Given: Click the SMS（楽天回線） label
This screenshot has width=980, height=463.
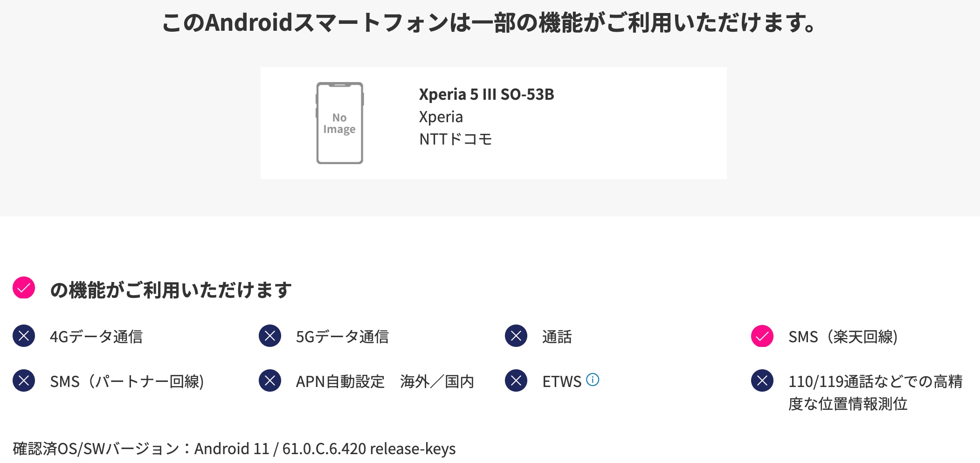Looking at the screenshot, I should click(x=843, y=336).
